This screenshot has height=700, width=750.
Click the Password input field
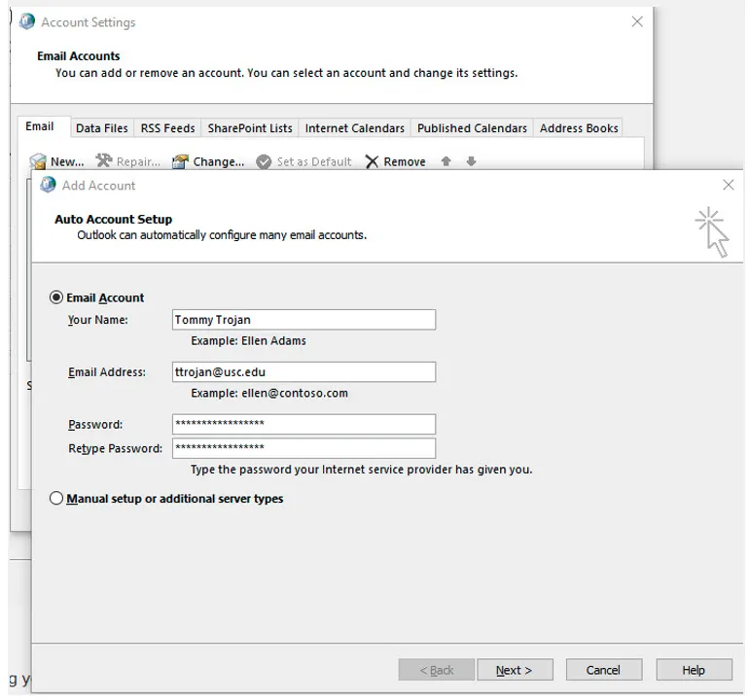(x=304, y=424)
